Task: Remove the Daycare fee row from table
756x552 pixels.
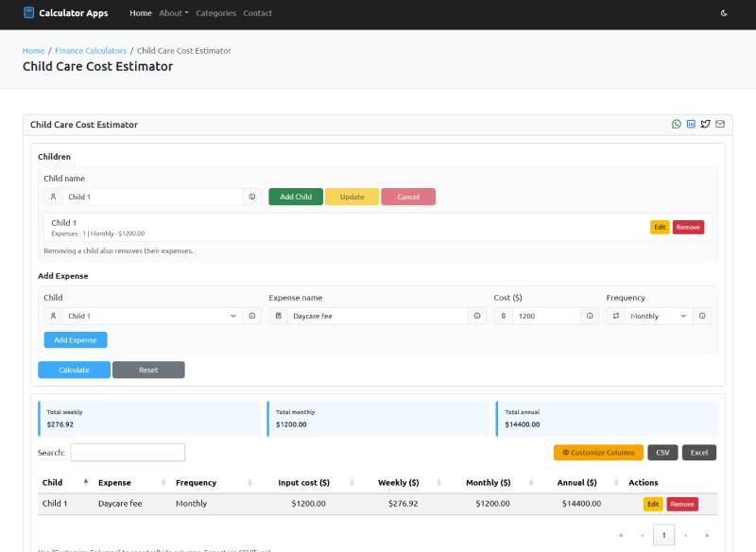Action: point(682,504)
